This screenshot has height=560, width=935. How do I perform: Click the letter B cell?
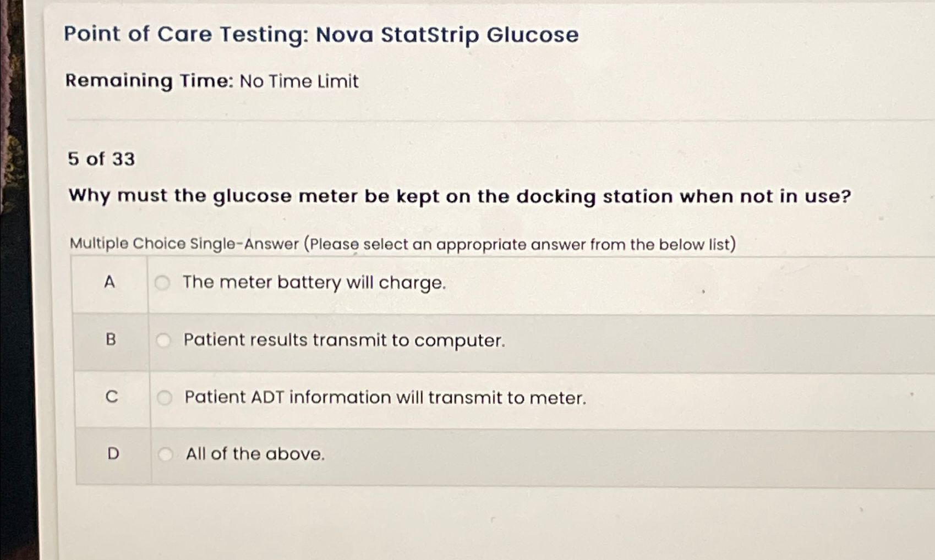pyautogui.click(x=111, y=340)
